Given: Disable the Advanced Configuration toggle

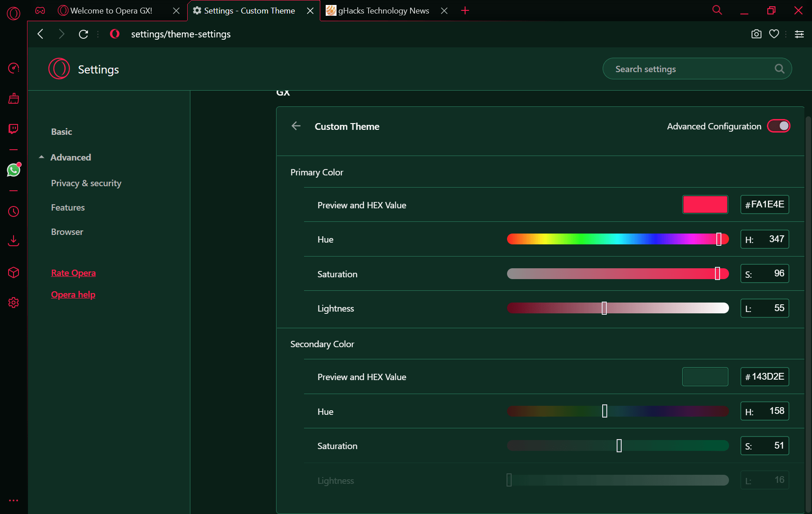Looking at the screenshot, I should 779,126.
